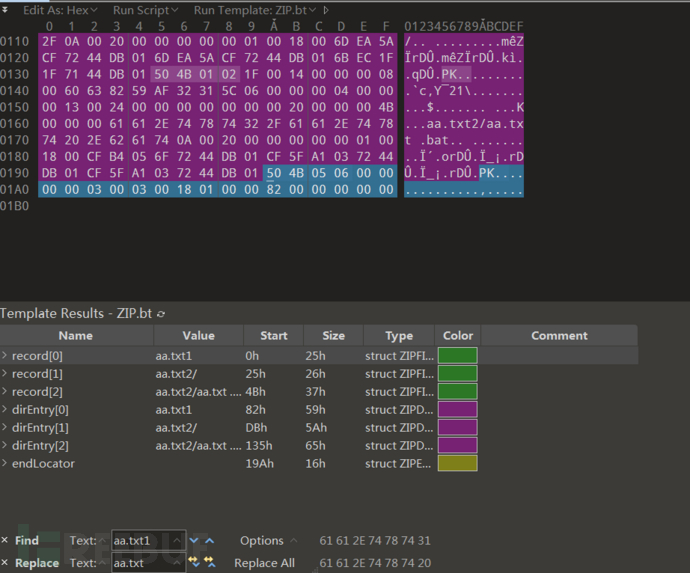Open the Edit As: Hex dropdown

tap(58, 9)
